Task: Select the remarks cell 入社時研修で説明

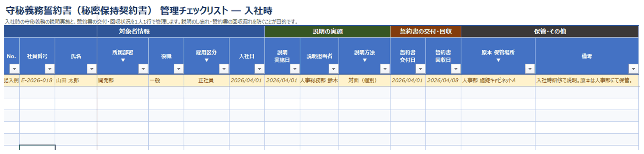Action: coord(587,80)
